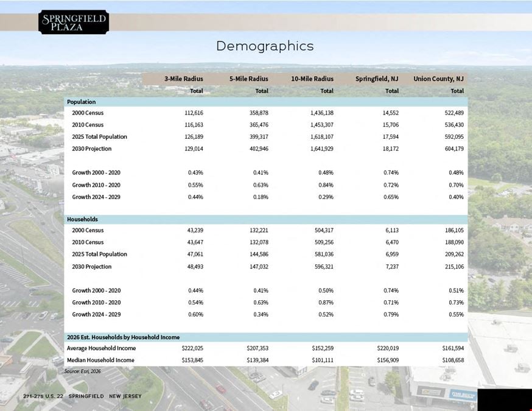Click the 0.65% growth value
Viewport: 532px width, 411px height.
pyautogui.click(x=391, y=197)
